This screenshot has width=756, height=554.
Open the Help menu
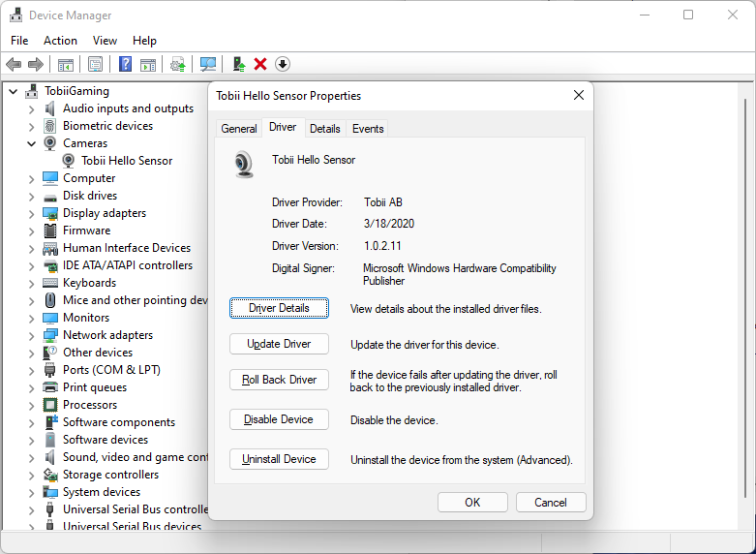tap(144, 41)
